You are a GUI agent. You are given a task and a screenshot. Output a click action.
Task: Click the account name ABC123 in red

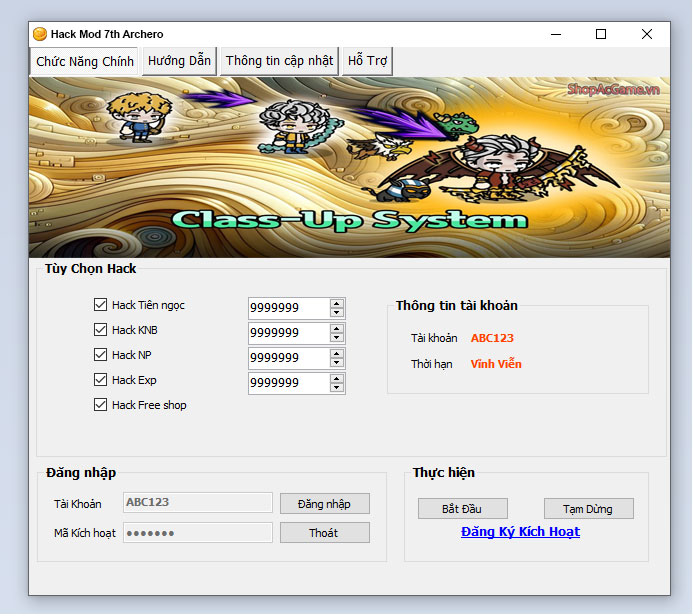click(492, 338)
